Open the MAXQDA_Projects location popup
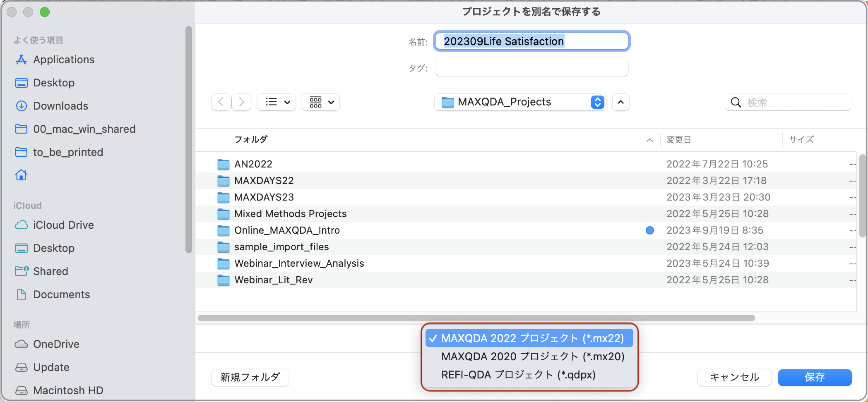This screenshot has width=868, height=402. click(520, 102)
